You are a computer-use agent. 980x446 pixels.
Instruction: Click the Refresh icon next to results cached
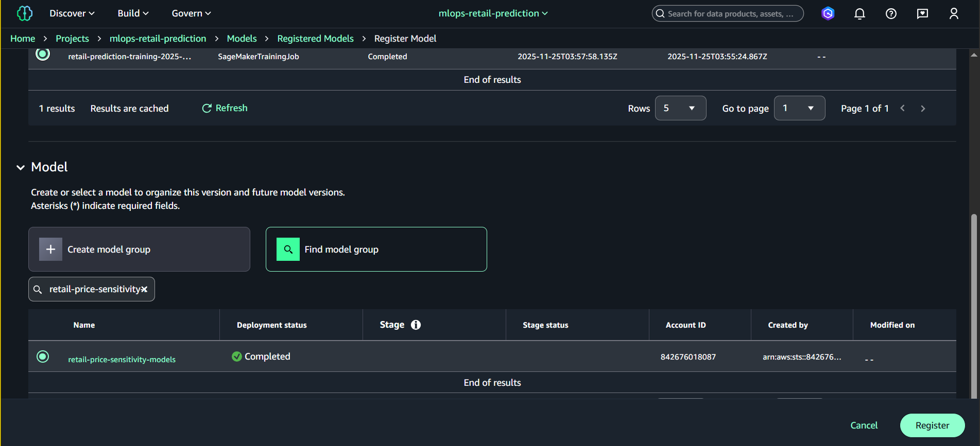click(x=207, y=108)
